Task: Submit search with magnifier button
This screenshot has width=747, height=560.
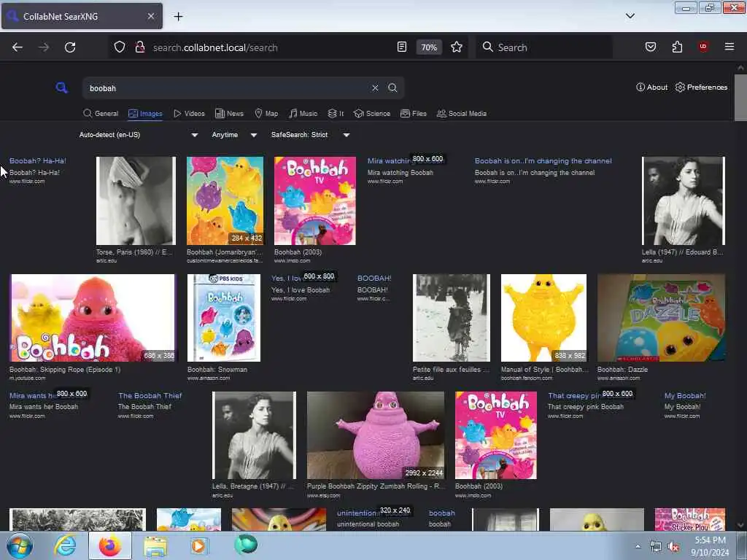Action: [x=392, y=88]
